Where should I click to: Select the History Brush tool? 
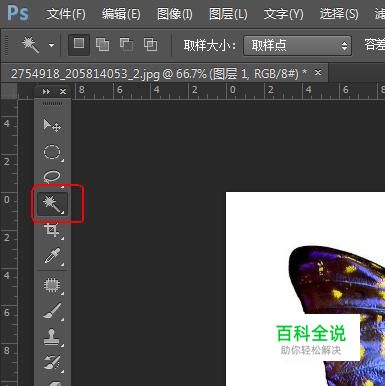[x=52, y=363]
